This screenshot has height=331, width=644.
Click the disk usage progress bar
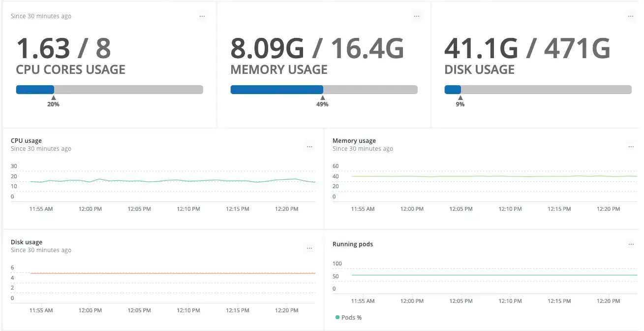tap(538, 90)
